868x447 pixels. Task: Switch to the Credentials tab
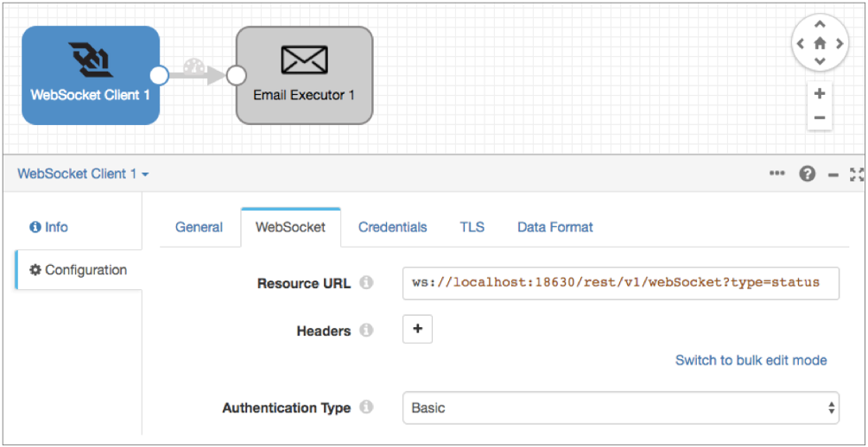(392, 228)
